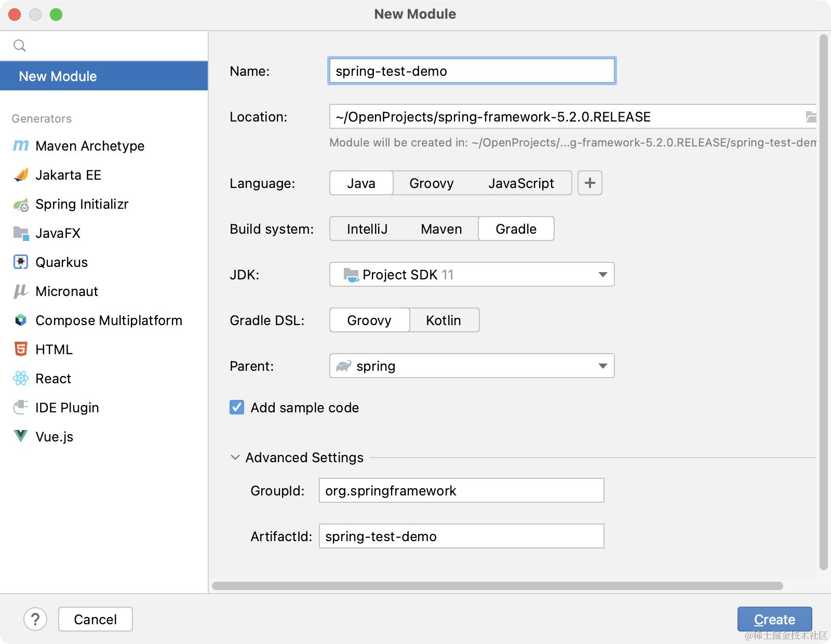
Task: Click the Quarkus generator icon
Action: (x=21, y=262)
